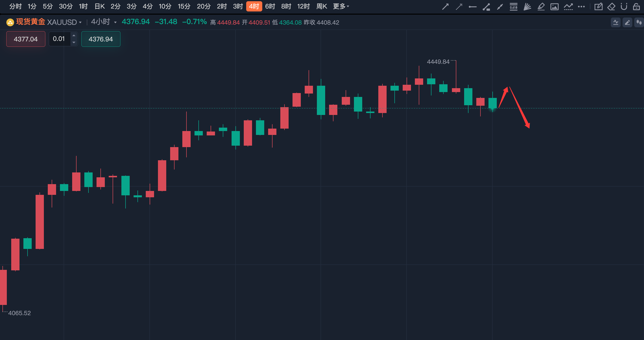
Task: Switch to the 12时 timeframe
Action: pos(303,6)
